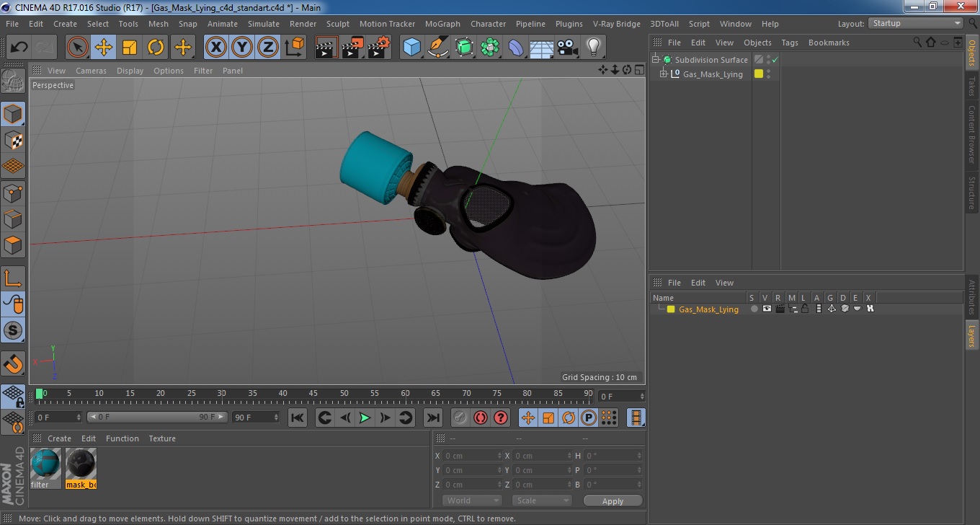Select the Live Selection tool
Image resolution: width=980 pixels, height=525 pixels.
[78, 48]
